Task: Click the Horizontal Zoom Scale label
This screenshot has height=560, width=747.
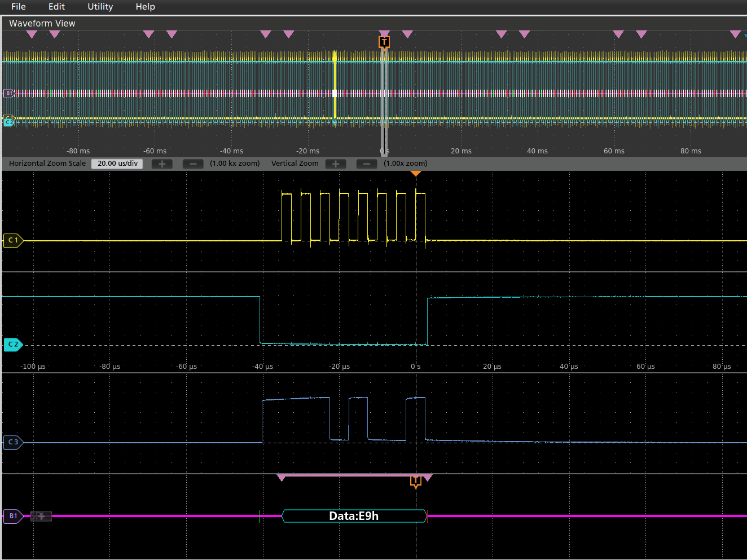Action: pos(47,164)
